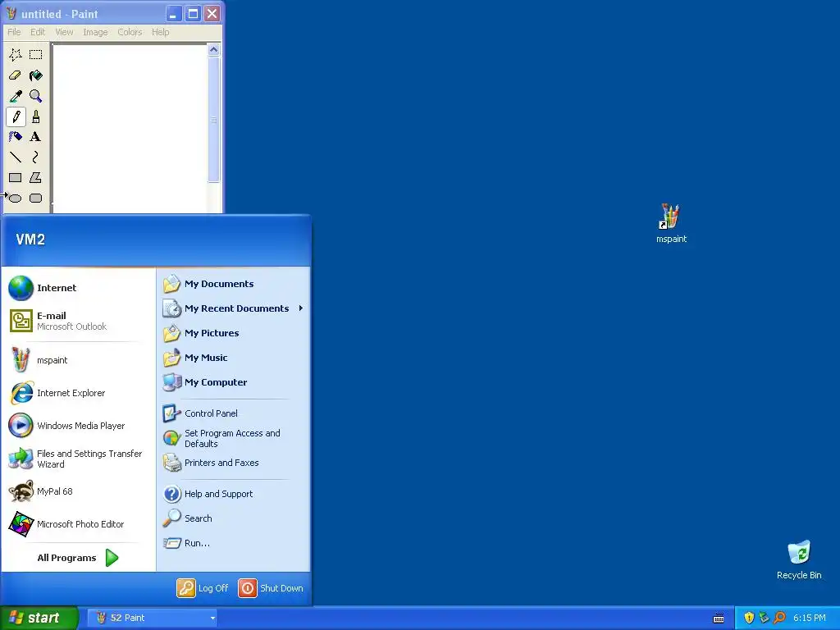
Task: Open Search from the Start menu
Action: (x=234, y=518)
